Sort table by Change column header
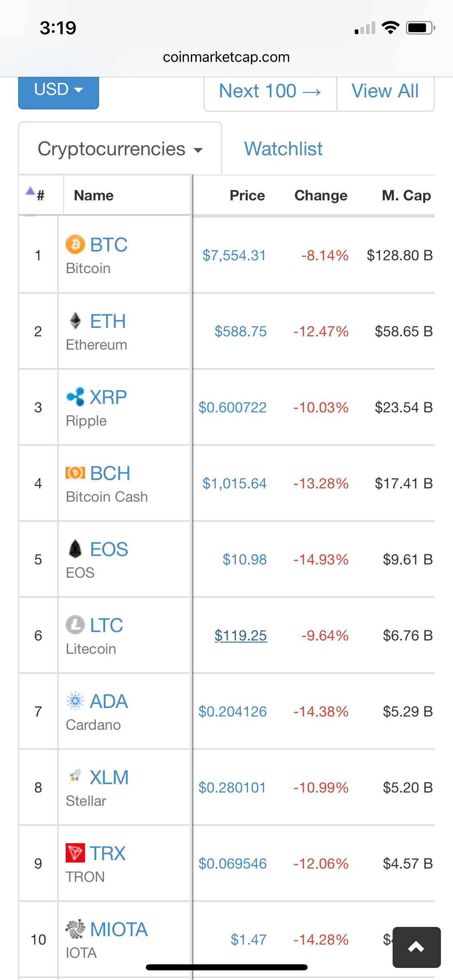 pyautogui.click(x=321, y=196)
